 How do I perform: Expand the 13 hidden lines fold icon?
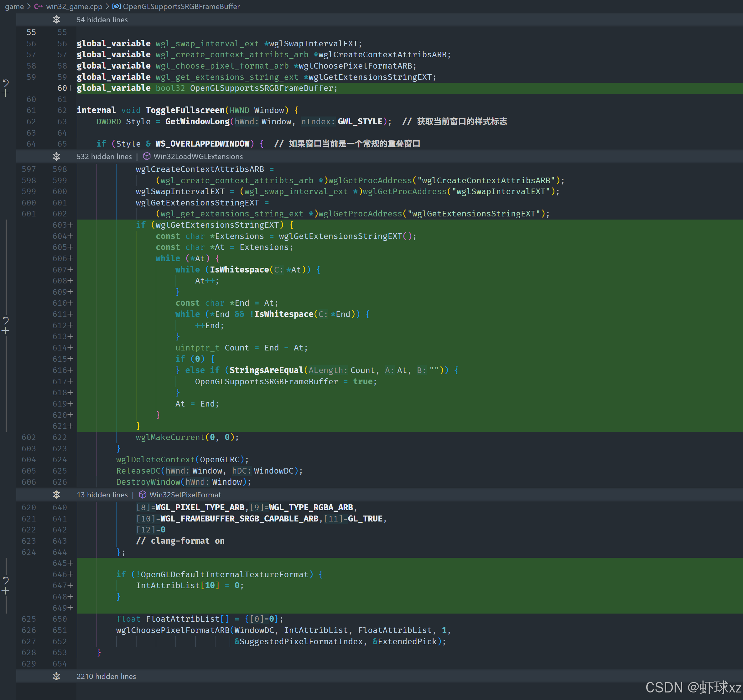pyautogui.click(x=56, y=495)
